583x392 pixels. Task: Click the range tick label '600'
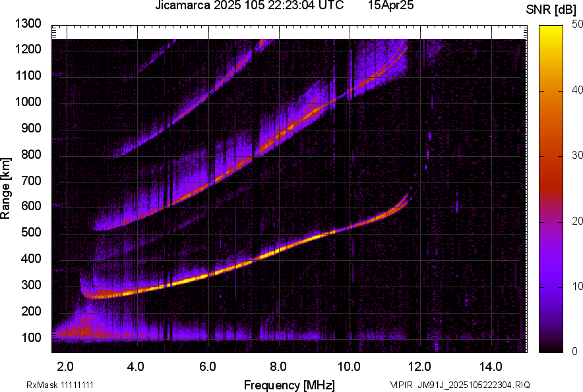pyautogui.click(x=31, y=206)
